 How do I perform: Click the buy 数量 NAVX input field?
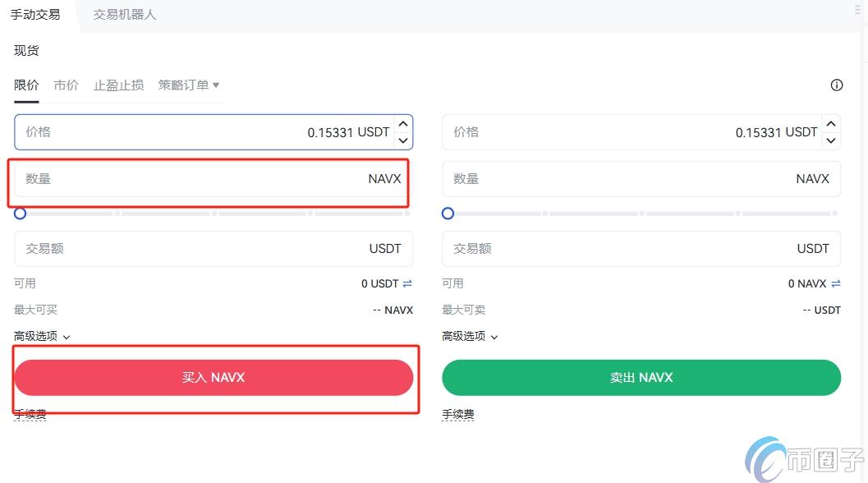pos(197,179)
